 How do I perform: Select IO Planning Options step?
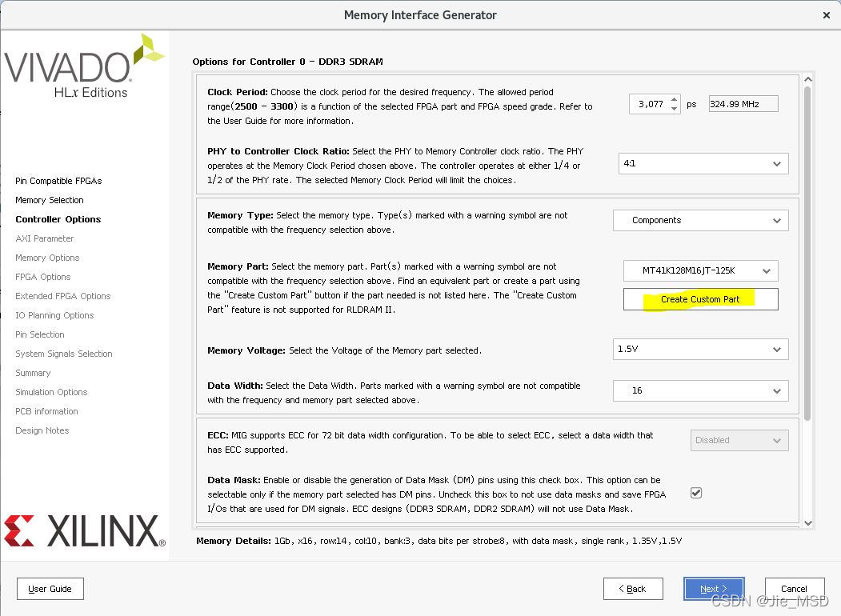coord(54,315)
